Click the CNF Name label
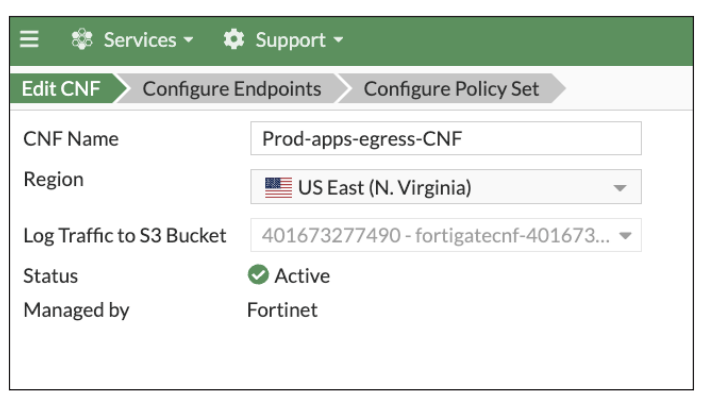The image size is (706, 398). pos(71,139)
